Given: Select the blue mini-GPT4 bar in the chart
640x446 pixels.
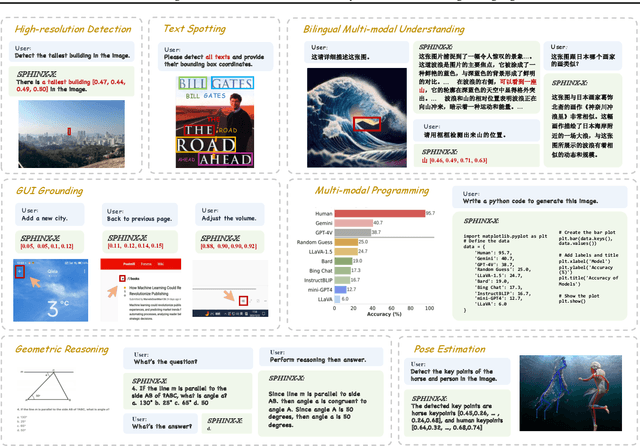Looking at the screenshot, I should [338, 287].
